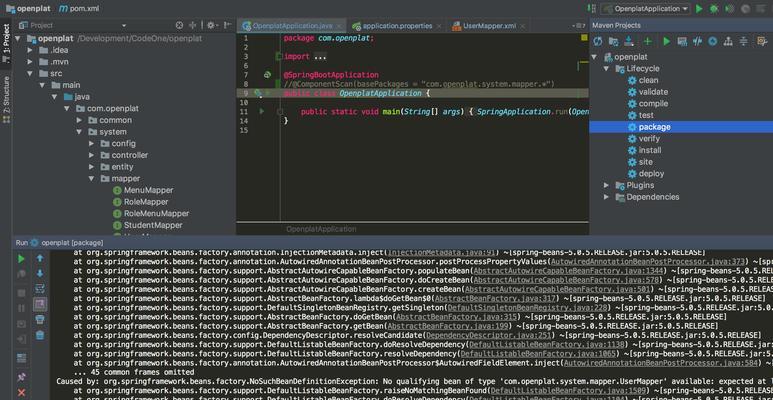Rerun the openplat package build

tap(21, 258)
